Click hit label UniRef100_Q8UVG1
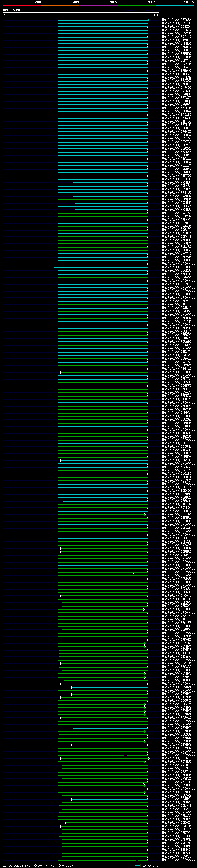 point(177,379)
